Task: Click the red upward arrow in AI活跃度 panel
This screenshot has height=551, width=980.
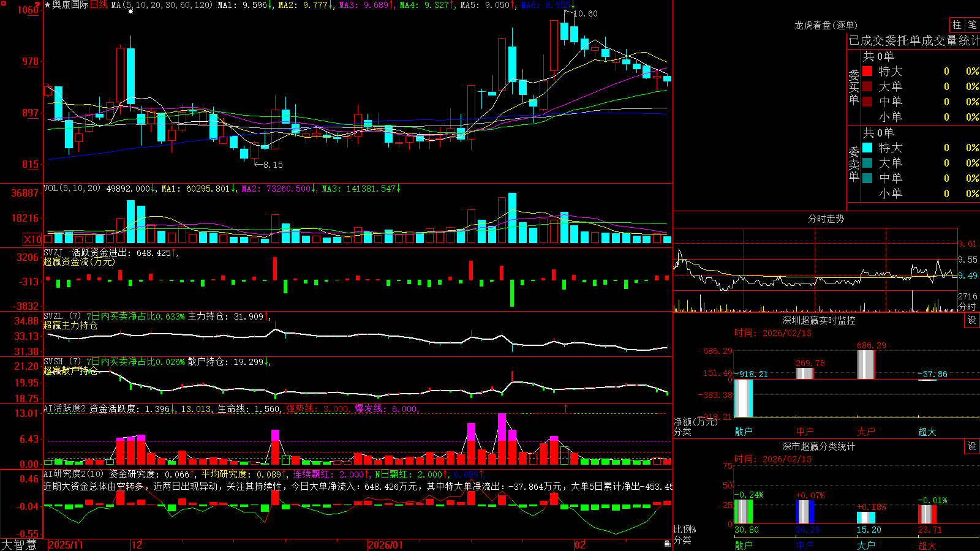Action: tap(565, 408)
